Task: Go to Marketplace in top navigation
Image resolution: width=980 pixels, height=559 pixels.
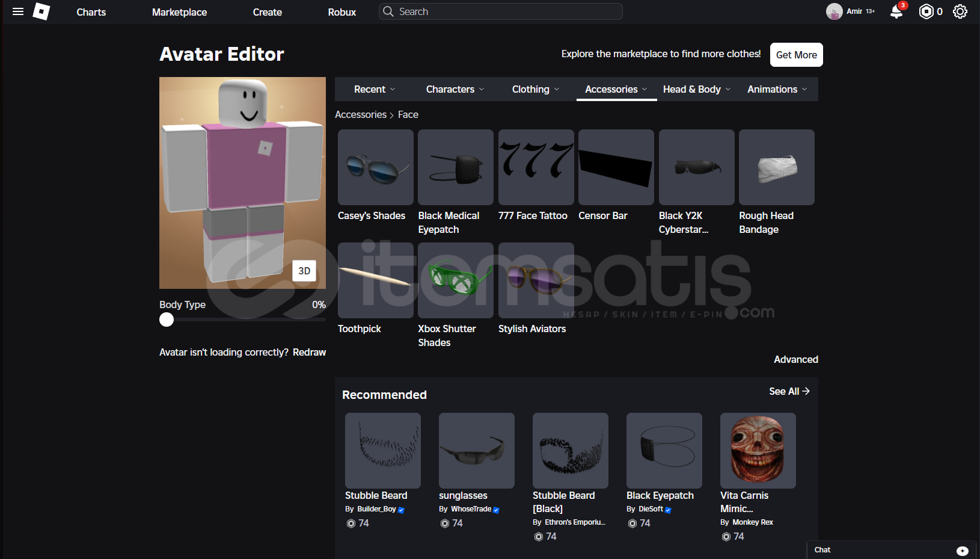Action: tap(179, 12)
